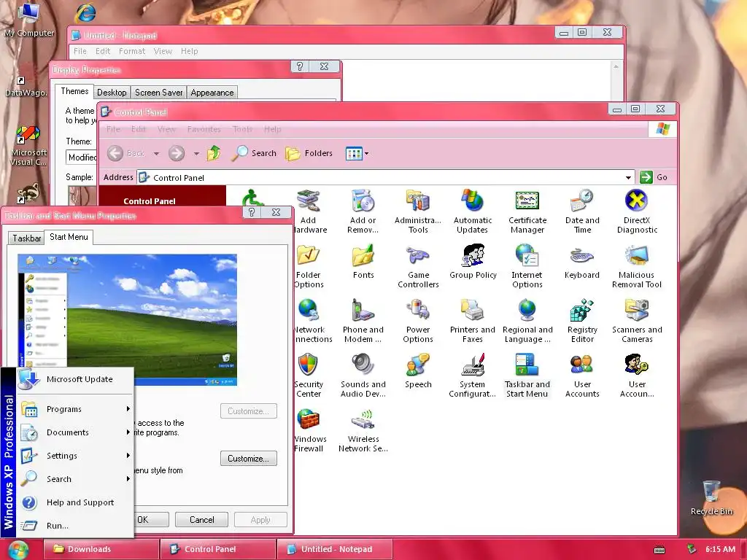This screenshot has height=560, width=747.
Task: Switch to Desktop tab in Display Properties
Action: tap(112, 93)
